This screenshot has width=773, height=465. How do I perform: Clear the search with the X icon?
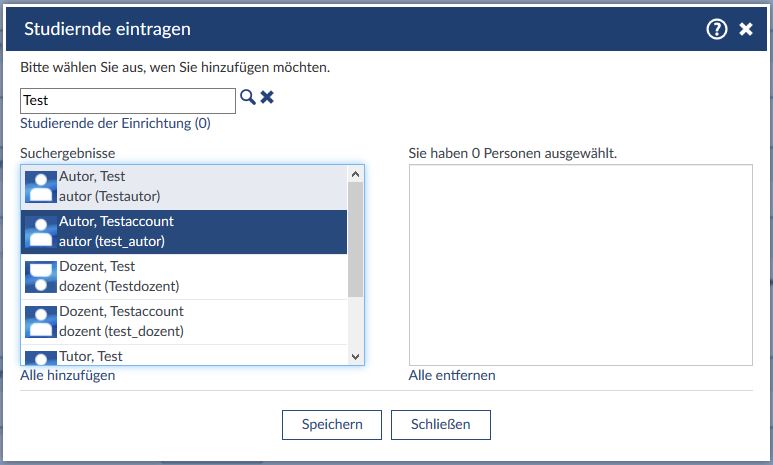point(267,98)
